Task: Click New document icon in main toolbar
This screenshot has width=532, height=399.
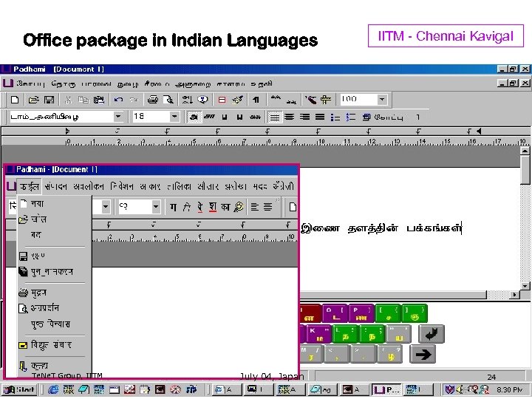Action: click(15, 100)
